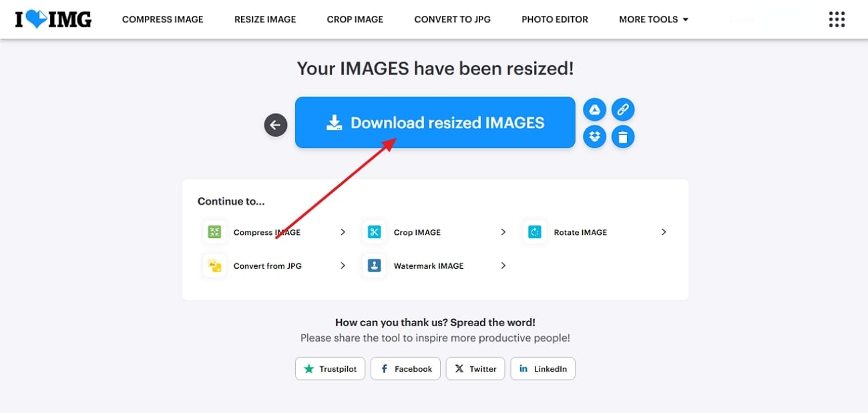
Task: Open CONVERT TO JPG menu item
Action: pos(453,19)
